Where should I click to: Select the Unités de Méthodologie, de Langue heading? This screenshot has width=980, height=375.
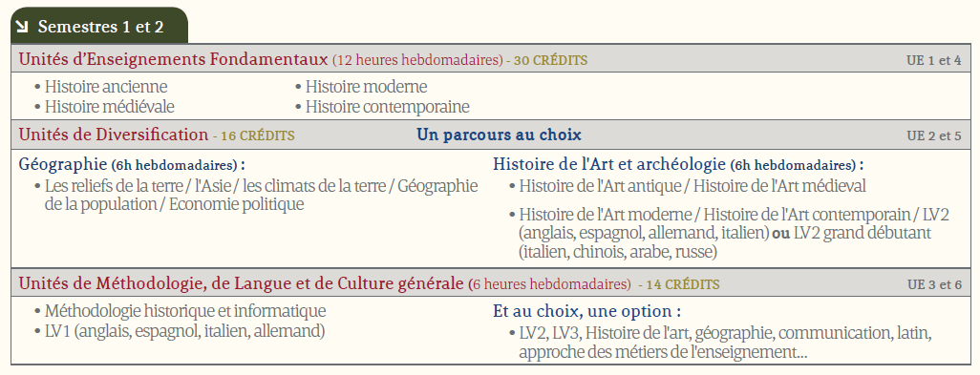pos(243,283)
